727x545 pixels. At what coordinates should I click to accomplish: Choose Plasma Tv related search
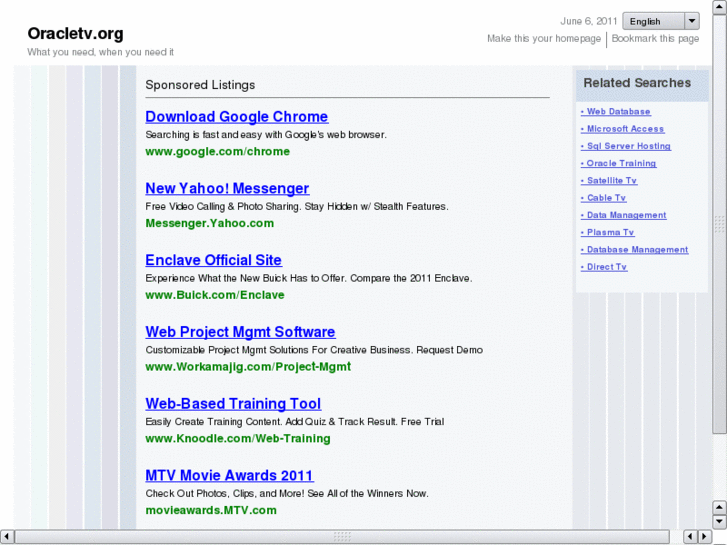coord(610,233)
